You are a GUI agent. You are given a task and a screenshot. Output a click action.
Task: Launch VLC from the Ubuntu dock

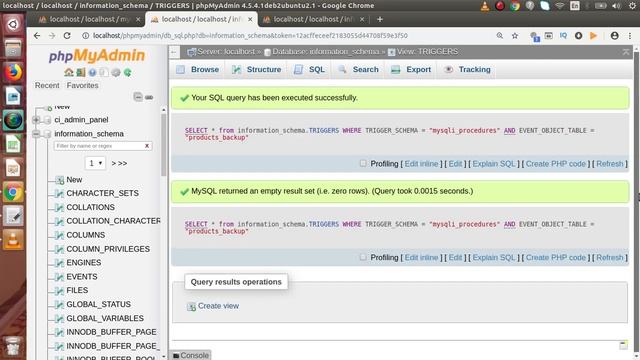(x=13, y=240)
